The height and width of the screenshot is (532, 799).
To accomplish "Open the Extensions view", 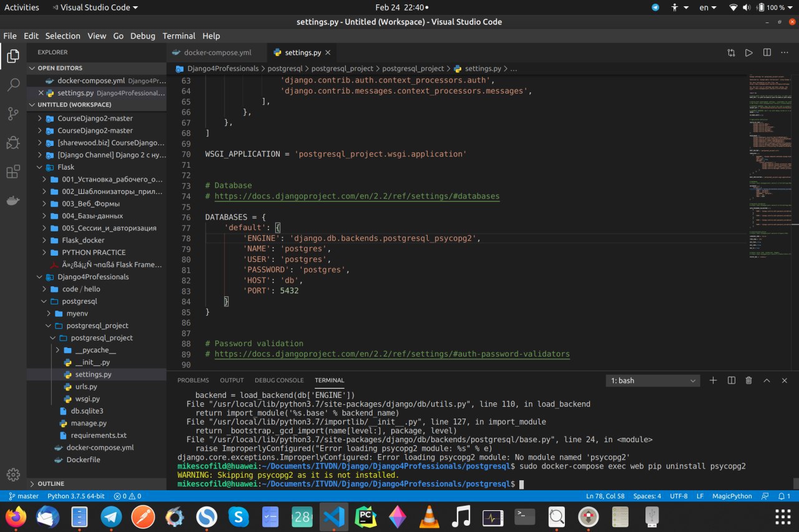I will pyautogui.click(x=13, y=172).
